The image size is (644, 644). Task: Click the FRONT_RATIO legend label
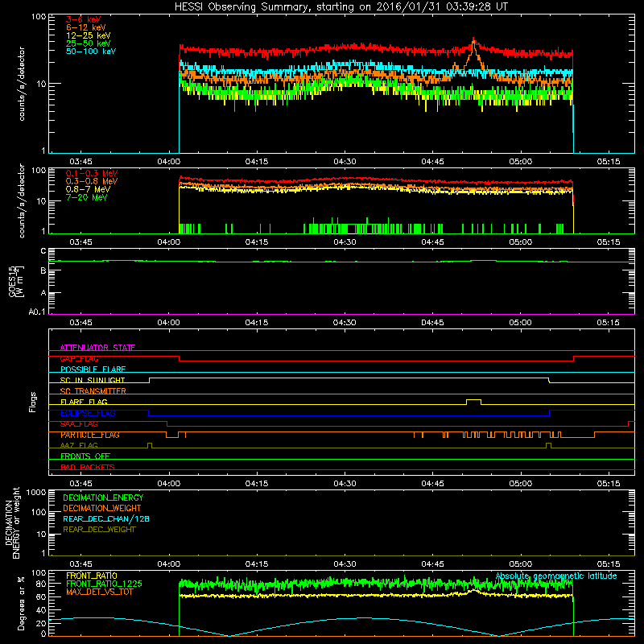[92, 576]
